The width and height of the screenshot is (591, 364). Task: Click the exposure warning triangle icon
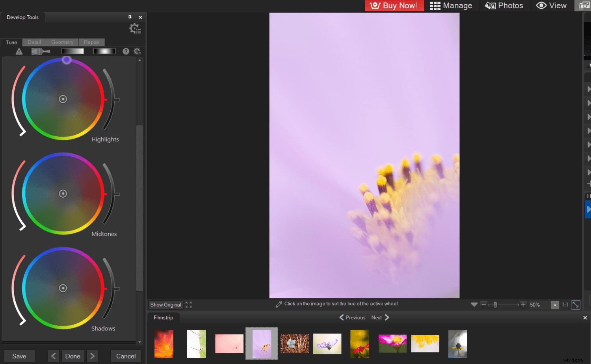click(19, 51)
